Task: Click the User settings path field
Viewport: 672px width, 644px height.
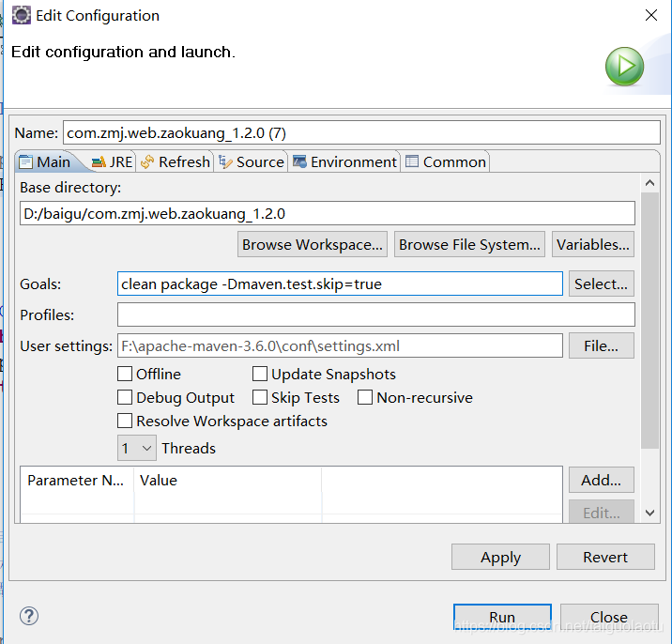Action: coord(340,345)
